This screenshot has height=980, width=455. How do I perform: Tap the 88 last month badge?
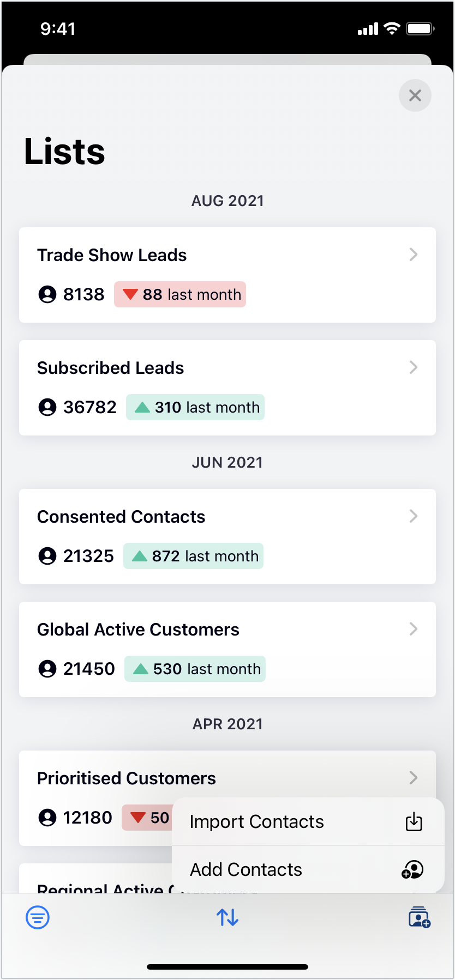pyautogui.click(x=180, y=294)
